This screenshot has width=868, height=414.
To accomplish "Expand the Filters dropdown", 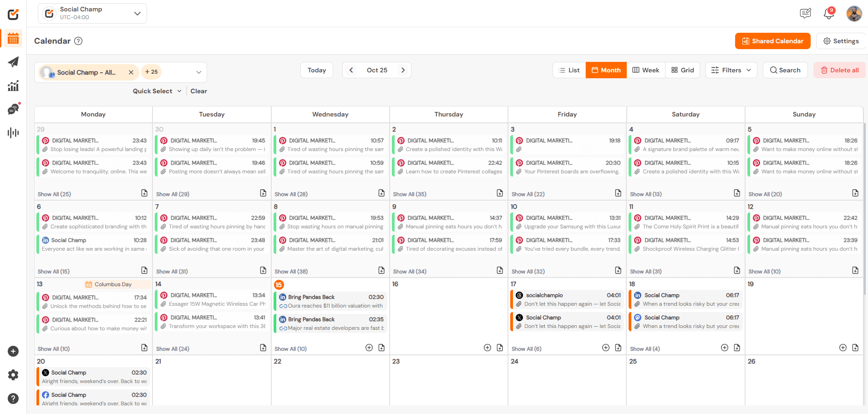I will pos(731,70).
